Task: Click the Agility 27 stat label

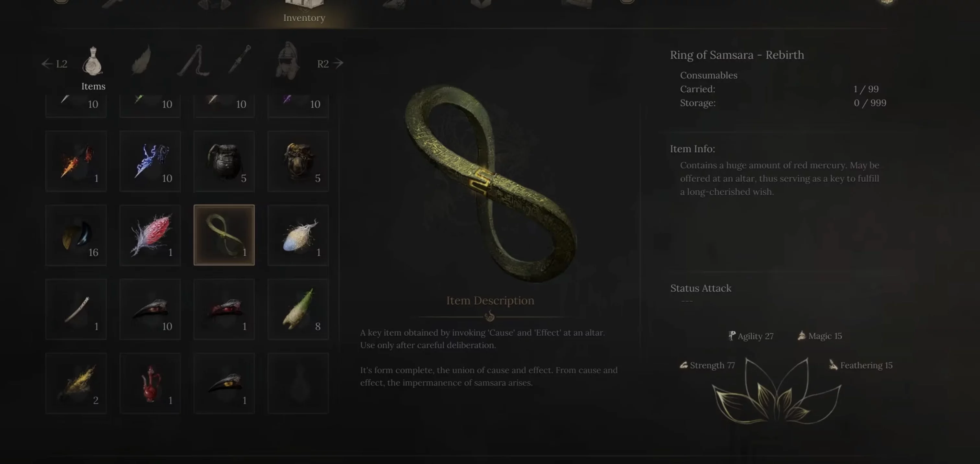Action: click(x=751, y=336)
